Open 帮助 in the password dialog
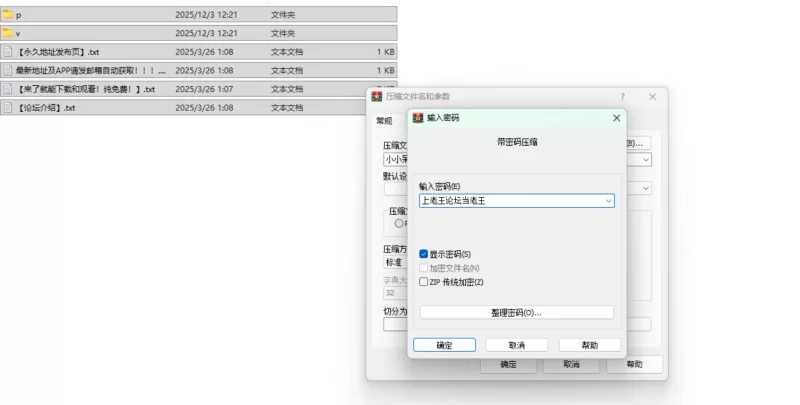This screenshot has height=405, width=800. (x=589, y=345)
